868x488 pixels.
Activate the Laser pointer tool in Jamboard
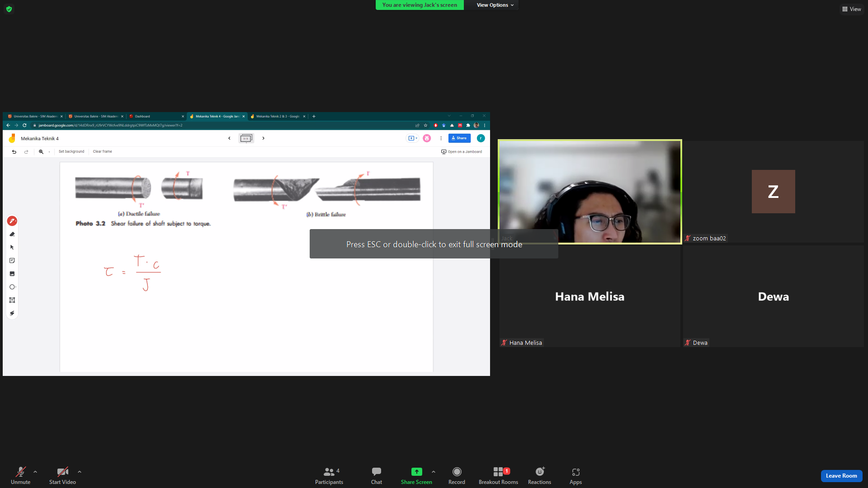pos(12,313)
